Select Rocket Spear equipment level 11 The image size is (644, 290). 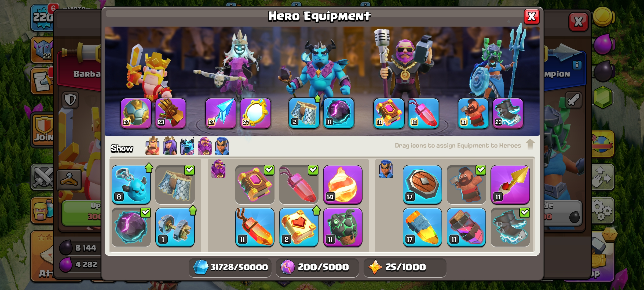point(510,184)
